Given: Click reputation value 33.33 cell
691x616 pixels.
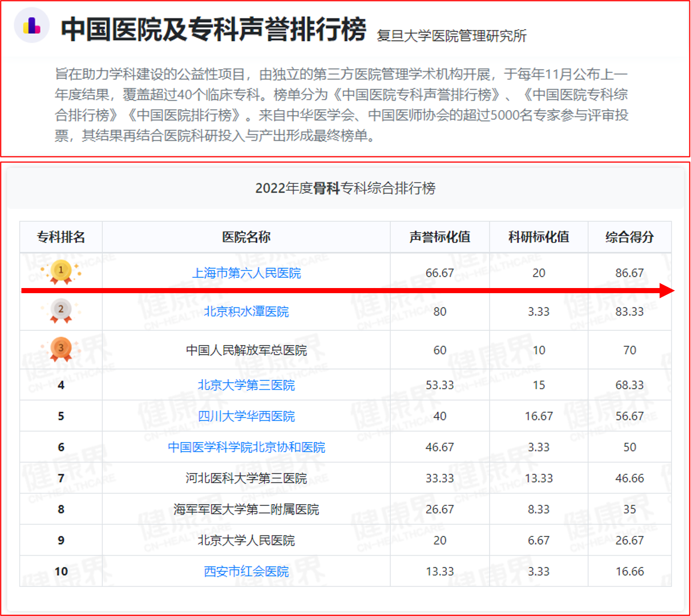Looking at the screenshot, I should 440,479.
